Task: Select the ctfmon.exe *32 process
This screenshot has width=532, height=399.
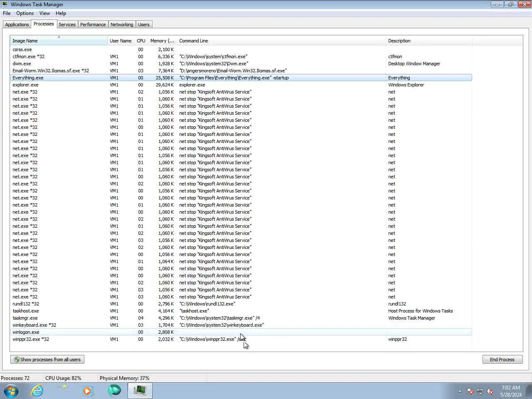Action: pyautogui.click(x=241, y=57)
